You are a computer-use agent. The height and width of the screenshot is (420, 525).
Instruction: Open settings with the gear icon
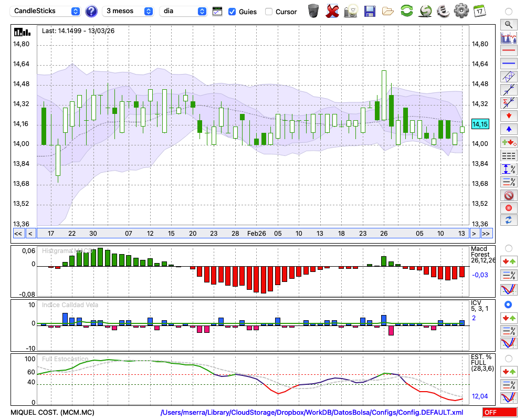click(x=461, y=11)
